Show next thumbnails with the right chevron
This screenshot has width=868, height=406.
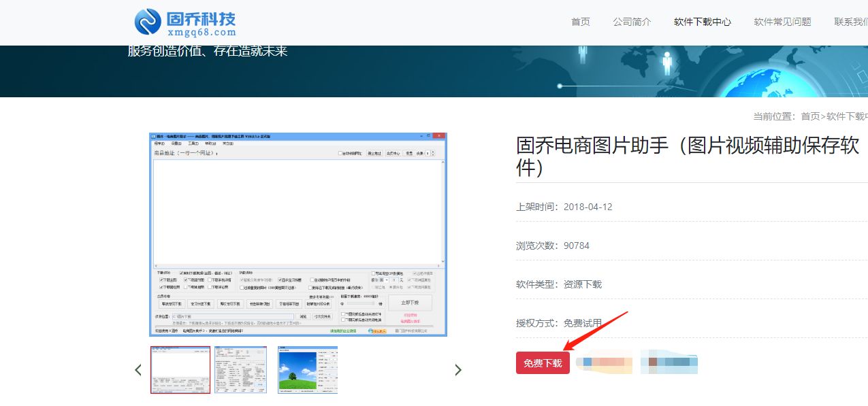pos(458,370)
